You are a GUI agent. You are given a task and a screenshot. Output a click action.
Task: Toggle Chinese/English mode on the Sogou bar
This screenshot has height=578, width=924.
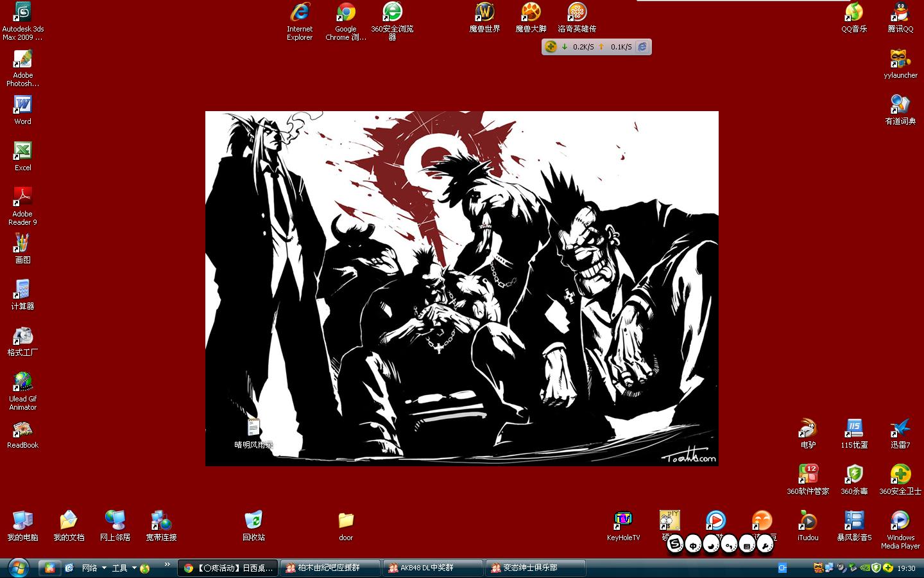(x=693, y=545)
